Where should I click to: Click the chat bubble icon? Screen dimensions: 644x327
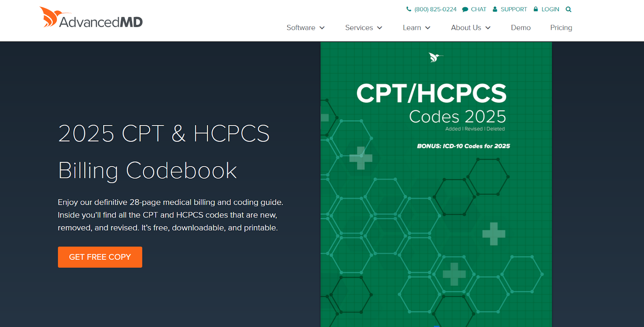coord(465,9)
